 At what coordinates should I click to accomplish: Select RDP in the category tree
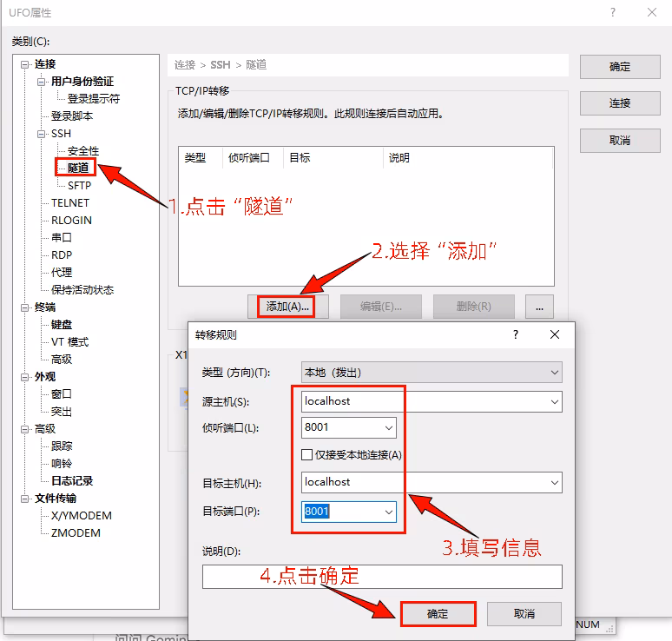62,255
